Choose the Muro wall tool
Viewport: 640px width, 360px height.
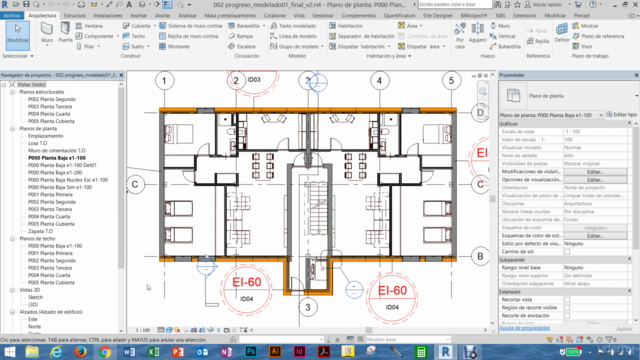click(47, 33)
